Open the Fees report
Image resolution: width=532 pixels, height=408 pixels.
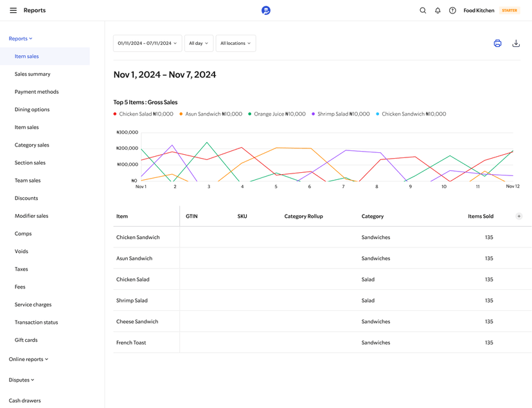coord(20,287)
